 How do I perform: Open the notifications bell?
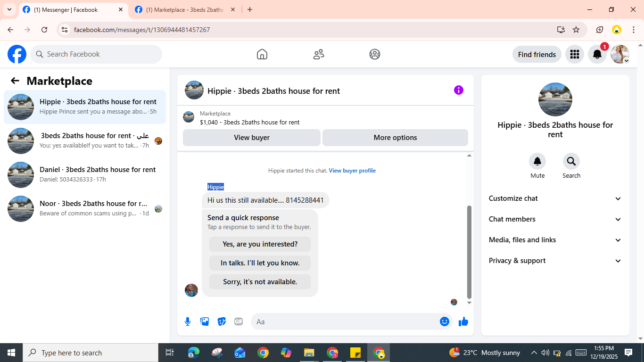tap(597, 54)
